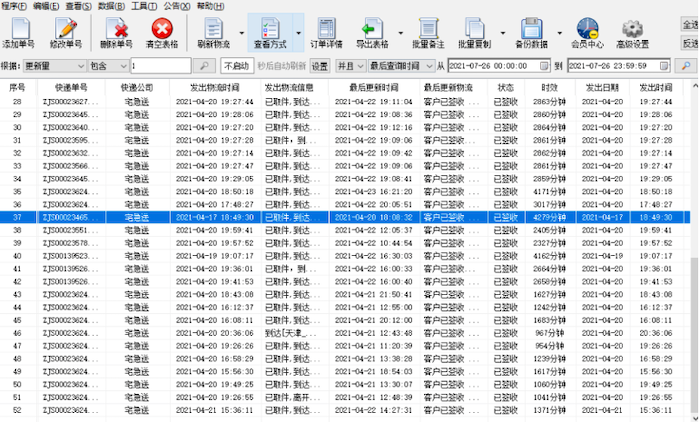Click the 修改单号 edit tracking number icon
Image resolution: width=700 pixels, height=422 pixels.
[x=66, y=29]
